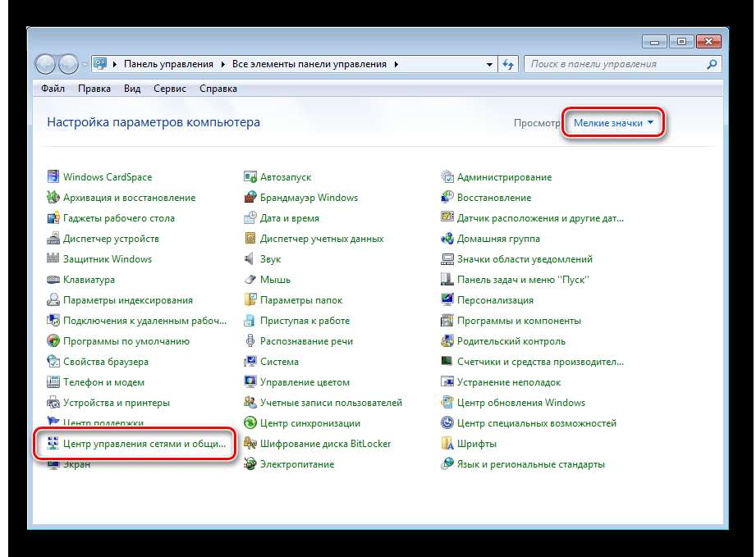Screen dimensions: 756x557
Task: Open Электропитание icon
Action: [x=250, y=464]
